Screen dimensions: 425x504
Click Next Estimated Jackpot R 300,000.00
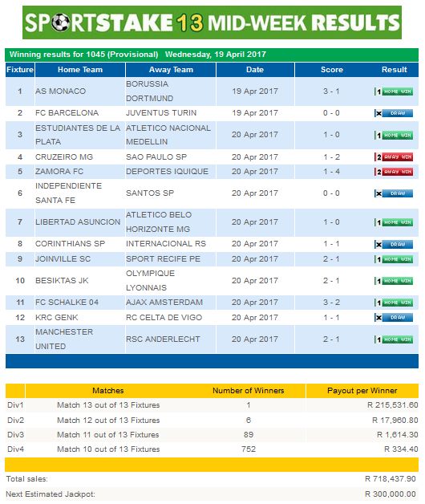click(x=391, y=494)
